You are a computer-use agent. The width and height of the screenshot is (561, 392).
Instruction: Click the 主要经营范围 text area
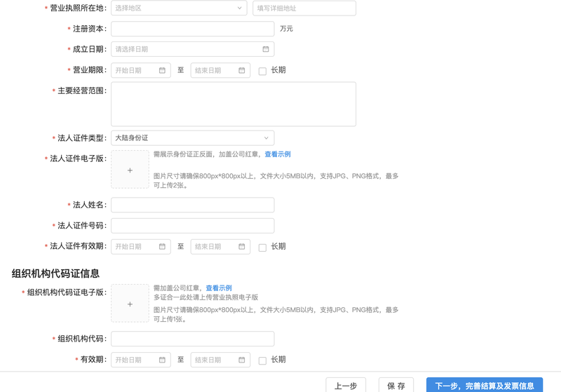point(234,104)
